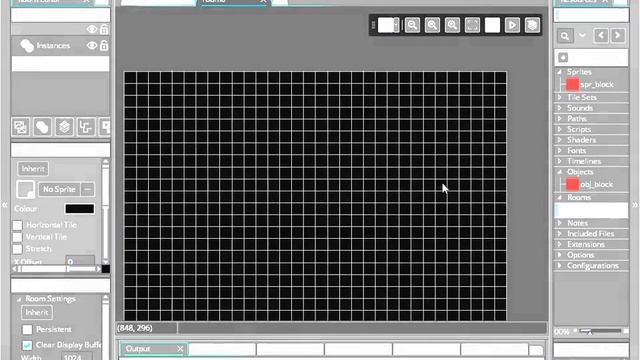Click the X Offset input field
This screenshot has width=640, height=360.
coord(80,261)
